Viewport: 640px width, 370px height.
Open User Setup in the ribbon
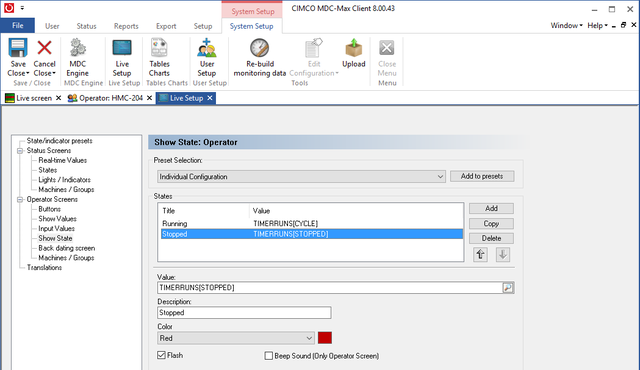click(x=207, y=58)
